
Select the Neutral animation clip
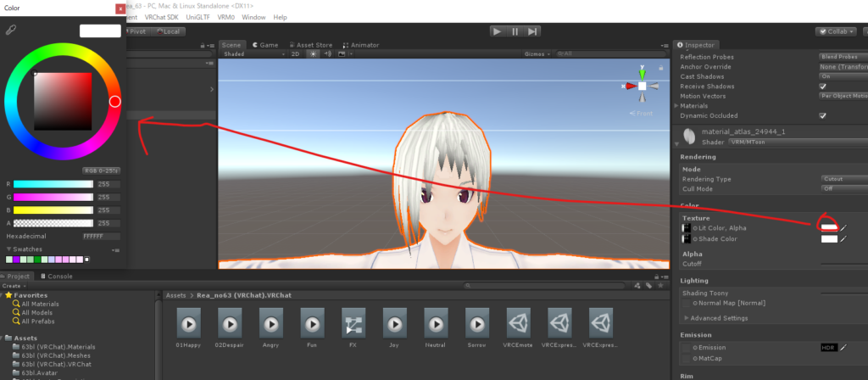coord(436,323)
